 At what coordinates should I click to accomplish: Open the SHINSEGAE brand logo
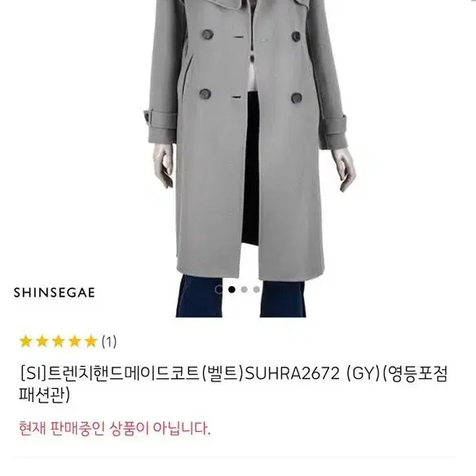55,293
